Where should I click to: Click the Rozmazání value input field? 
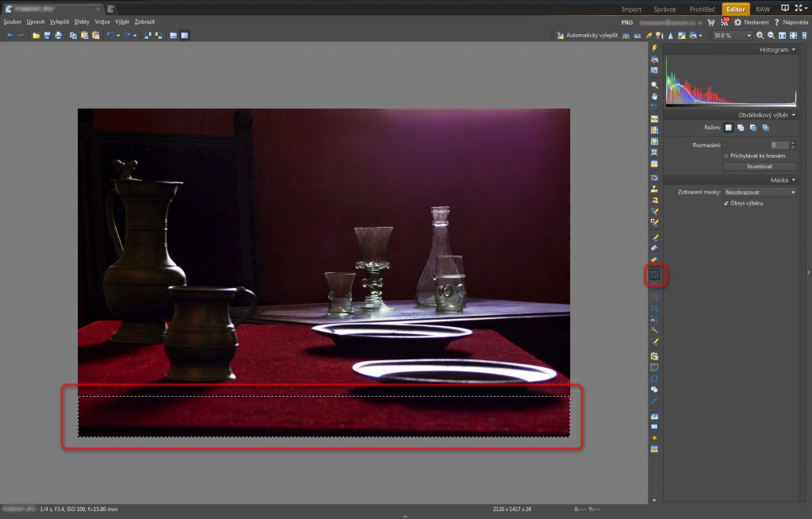point(779,145)
